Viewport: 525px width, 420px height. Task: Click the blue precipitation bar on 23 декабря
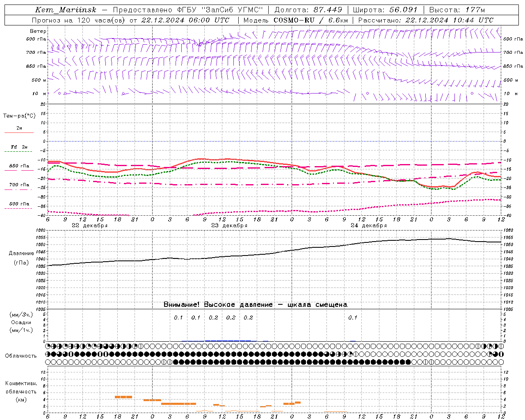click(x=228, y=340)
